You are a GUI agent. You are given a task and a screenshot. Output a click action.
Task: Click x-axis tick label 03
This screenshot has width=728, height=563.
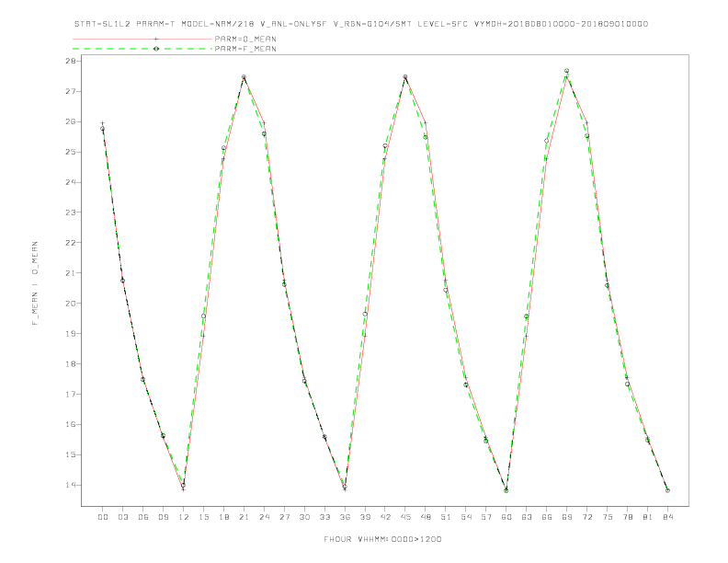122,517
